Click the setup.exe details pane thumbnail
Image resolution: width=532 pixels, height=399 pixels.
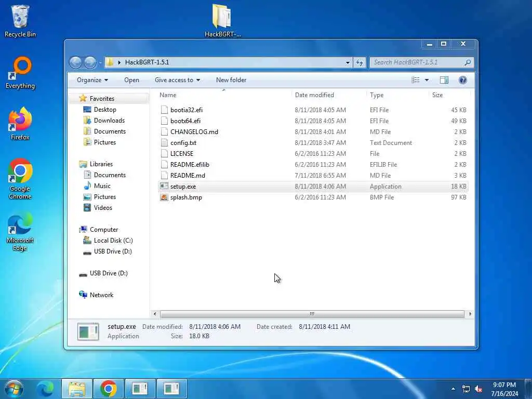(x=88, y=331)
